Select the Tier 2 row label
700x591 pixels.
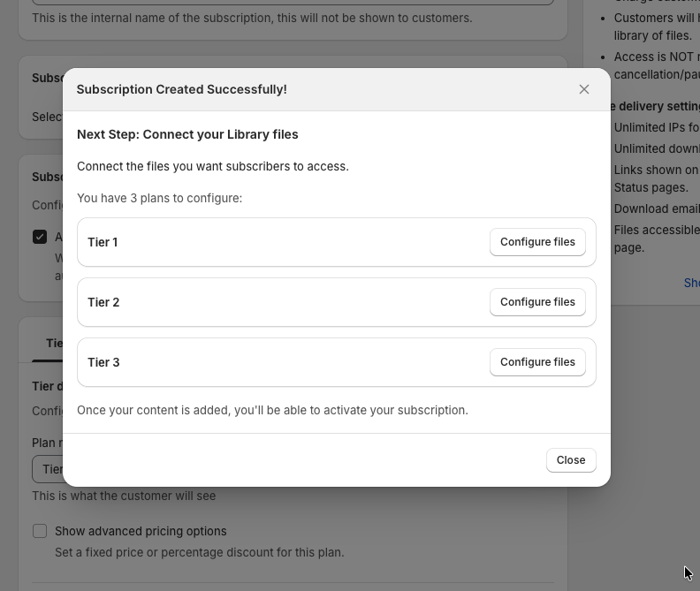[x=103, y=302]
